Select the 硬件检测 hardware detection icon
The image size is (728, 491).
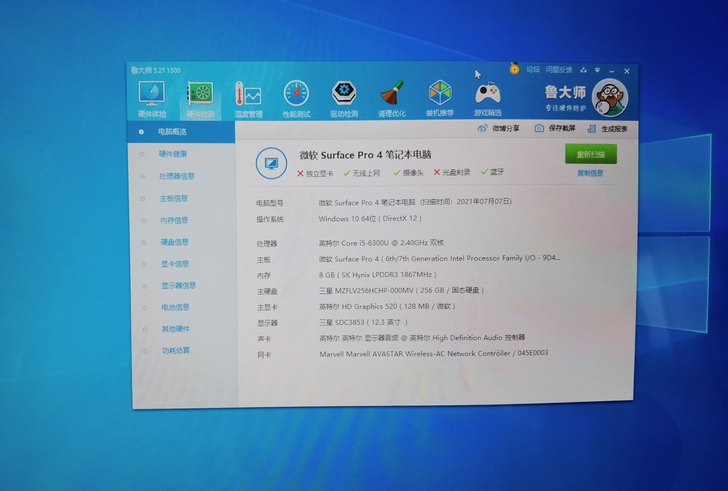point(201,99)
